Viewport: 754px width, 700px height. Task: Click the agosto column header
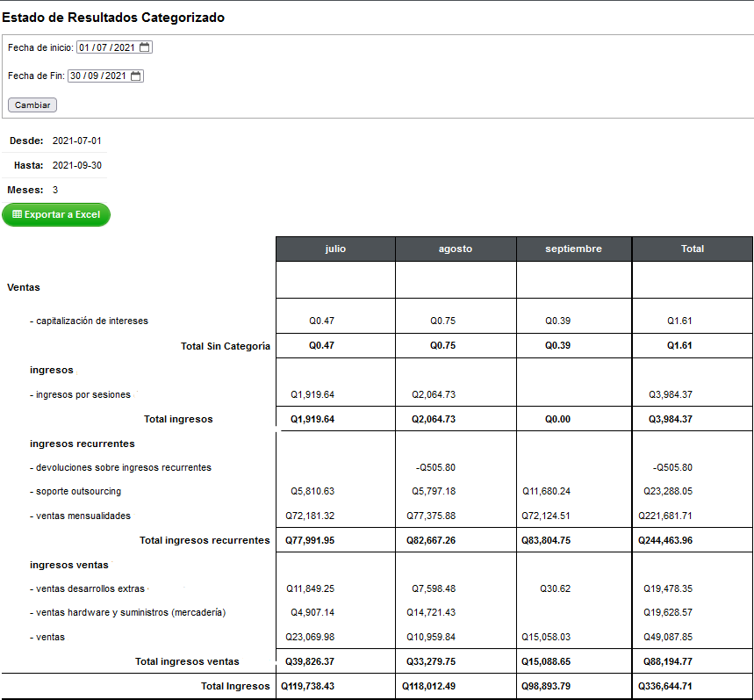click(x=456, y=249)
